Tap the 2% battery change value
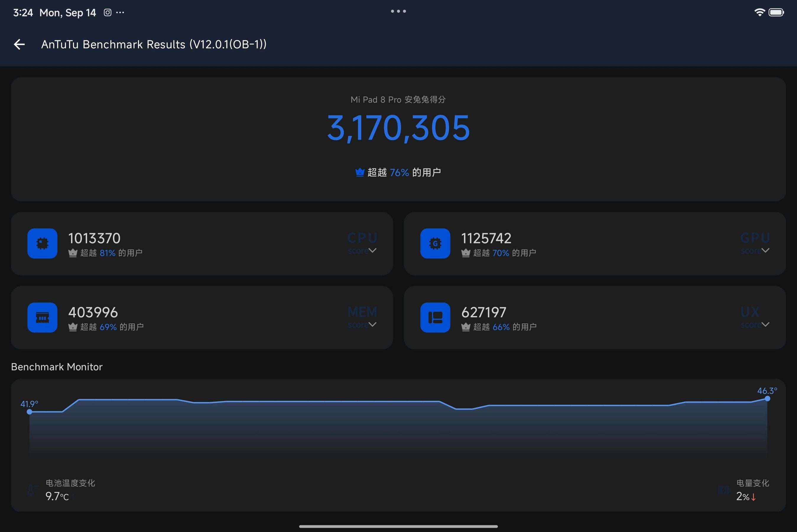Viewport: 797px width, 532px height. [x=743, y=496]
